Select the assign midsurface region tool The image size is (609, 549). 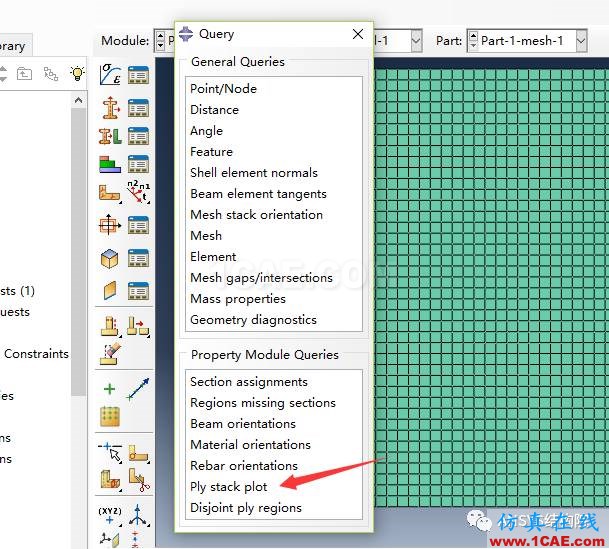(x=110, y=327)
